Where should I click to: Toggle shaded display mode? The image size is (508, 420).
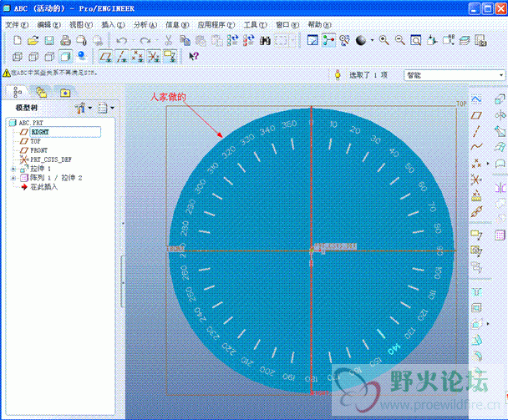[x=65, y=57]
